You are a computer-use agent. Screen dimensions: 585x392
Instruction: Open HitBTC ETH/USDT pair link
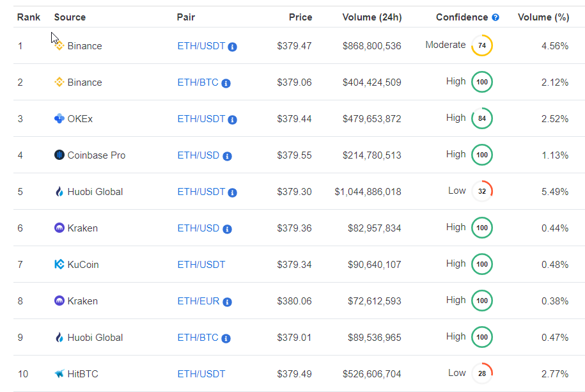click(x=201, y=373)
